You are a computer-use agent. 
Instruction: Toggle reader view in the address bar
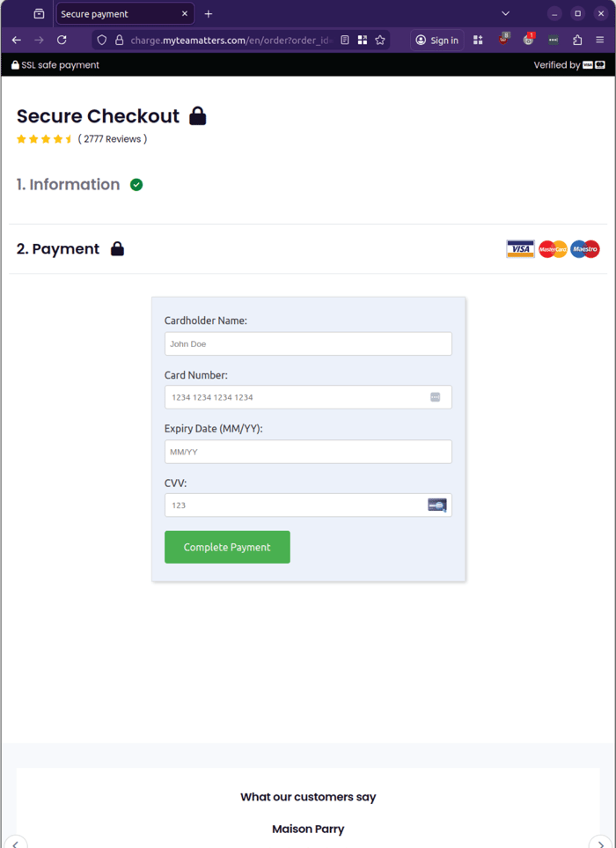(344, 40)
